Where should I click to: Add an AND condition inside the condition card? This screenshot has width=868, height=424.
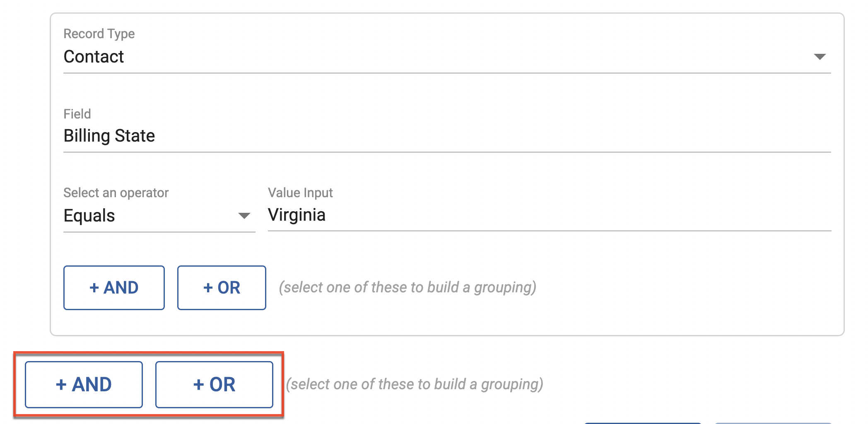coord(114,288)
